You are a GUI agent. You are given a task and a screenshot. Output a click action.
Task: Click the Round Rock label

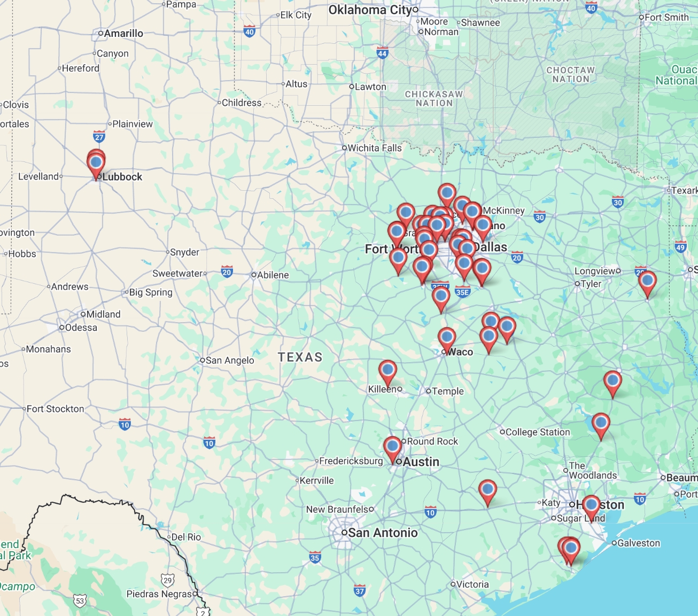point(432,441)
